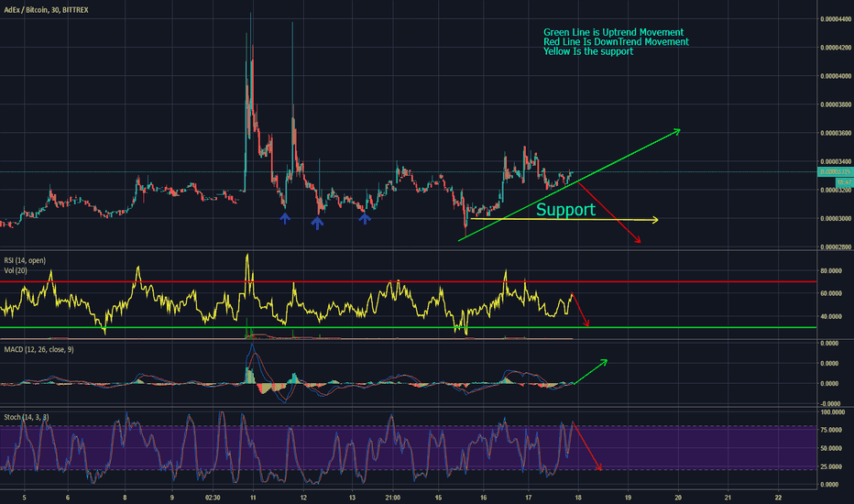Click date label '19' on time axis

pyautogui.click(x=628, y=498)
